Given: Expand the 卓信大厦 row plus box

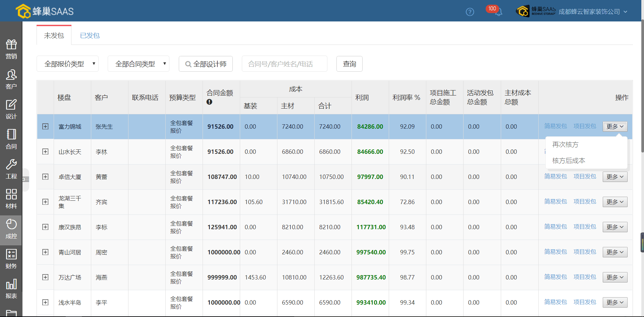Looking at the screenshot, I should tap(45, 177).
